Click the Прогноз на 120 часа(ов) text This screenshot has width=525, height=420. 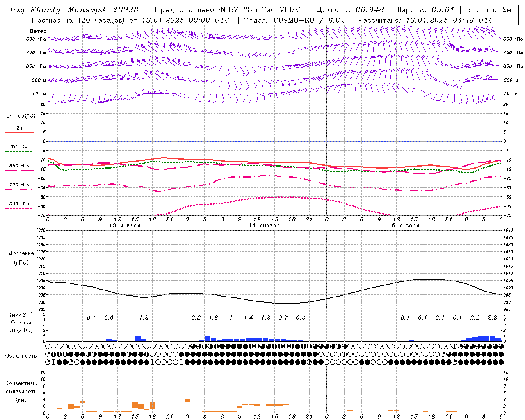(79, 20)
